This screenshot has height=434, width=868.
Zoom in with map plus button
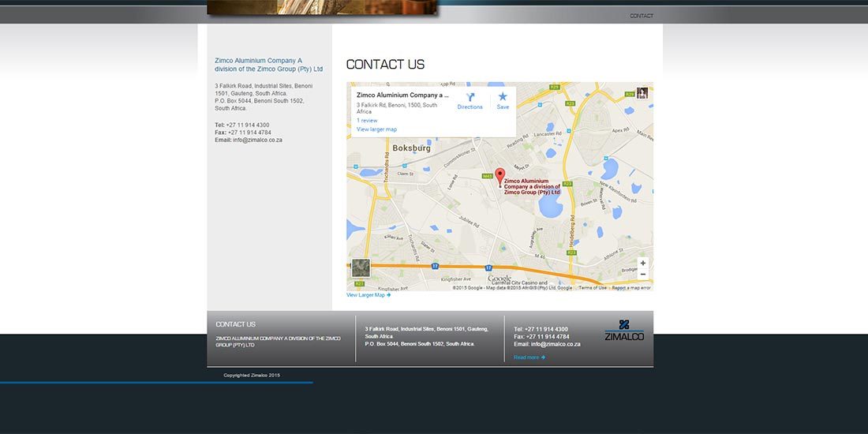[x=643, y=263]
